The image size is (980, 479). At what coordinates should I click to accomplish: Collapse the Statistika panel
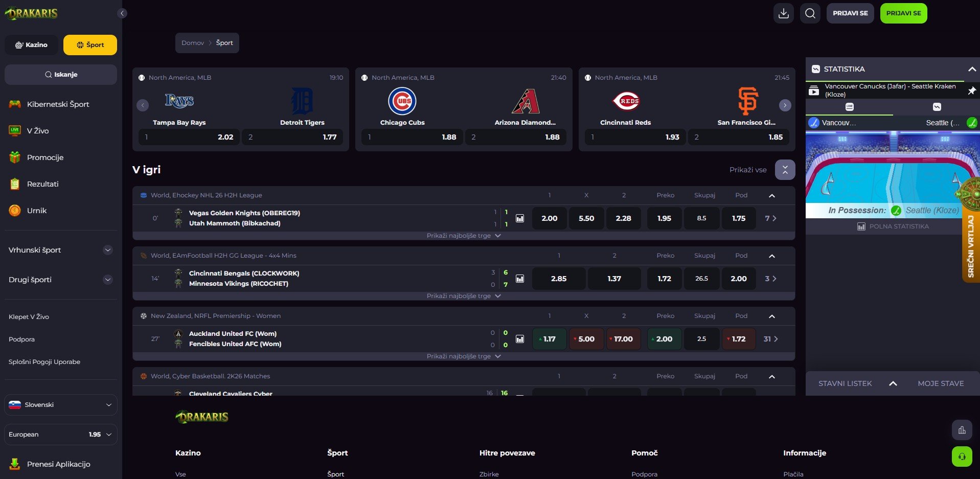click(x=972, y=69)
